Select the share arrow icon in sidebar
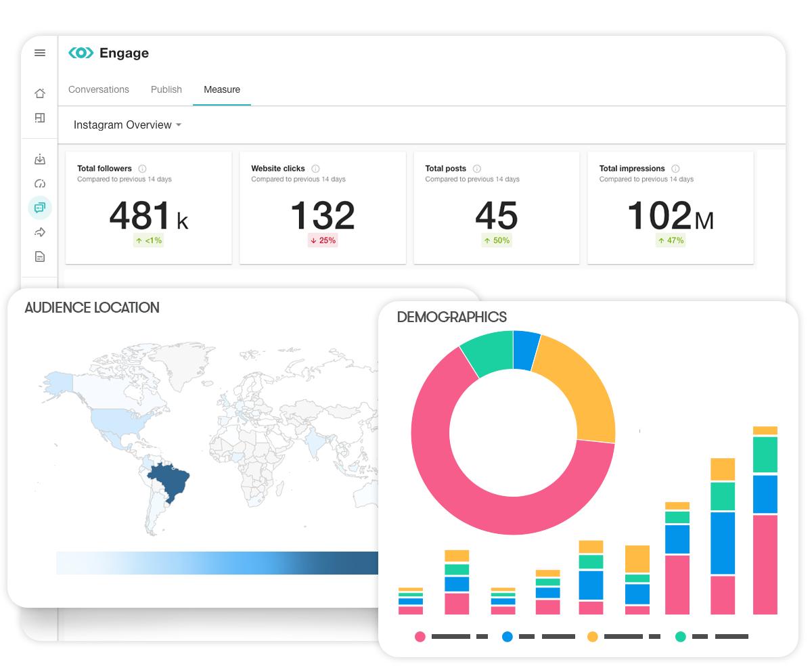Image resolution: width=812 pixels, height=670 pixels. pos(39,232)
